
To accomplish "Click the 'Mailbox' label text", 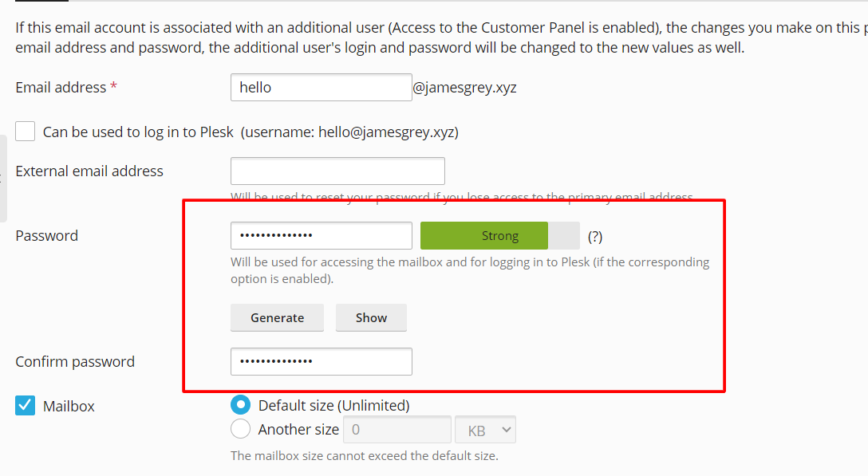I will click(69, 407).
